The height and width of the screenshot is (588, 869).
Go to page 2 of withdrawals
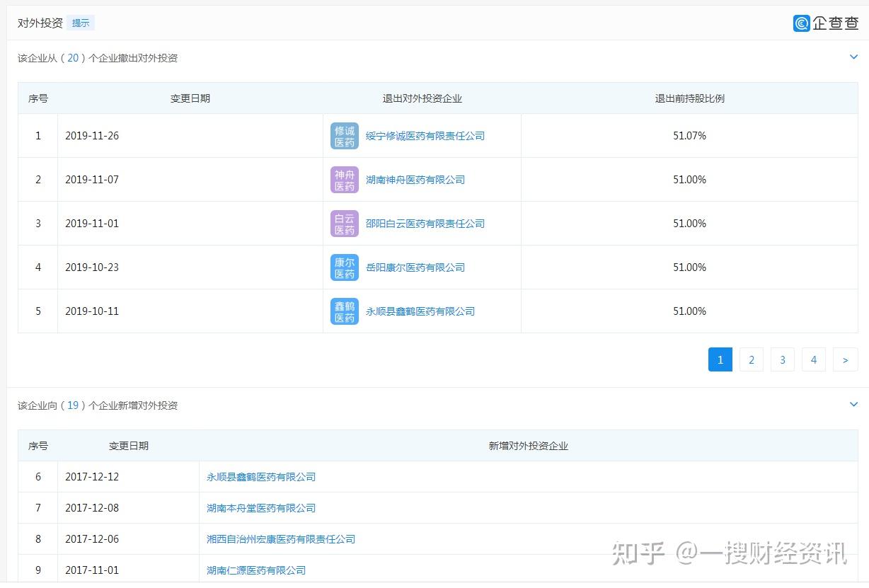point(752,360)
